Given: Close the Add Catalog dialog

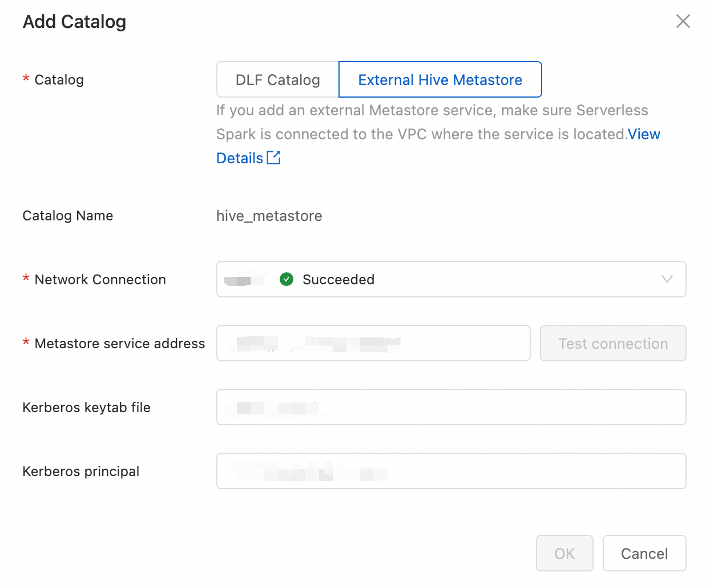Looking at the screenshot, I should coord(683,22).
